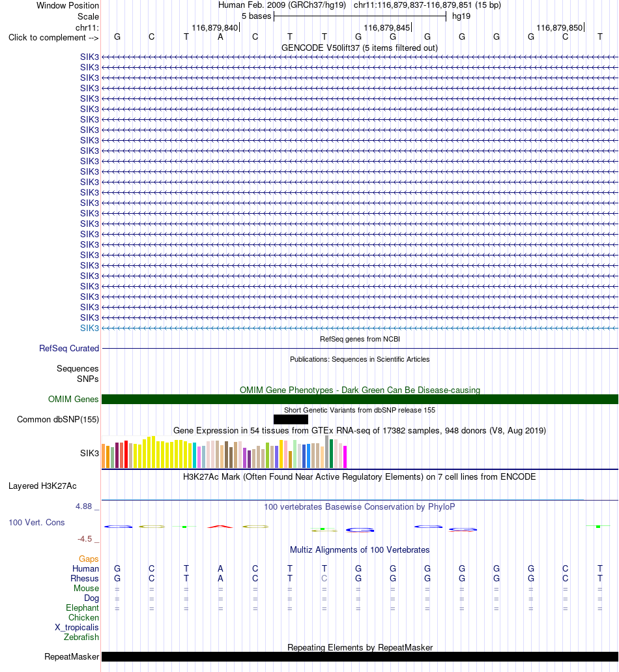Click the 'Window Position' label
The width and height of the screenshot is (619, 672).
[x=67, y=6]
